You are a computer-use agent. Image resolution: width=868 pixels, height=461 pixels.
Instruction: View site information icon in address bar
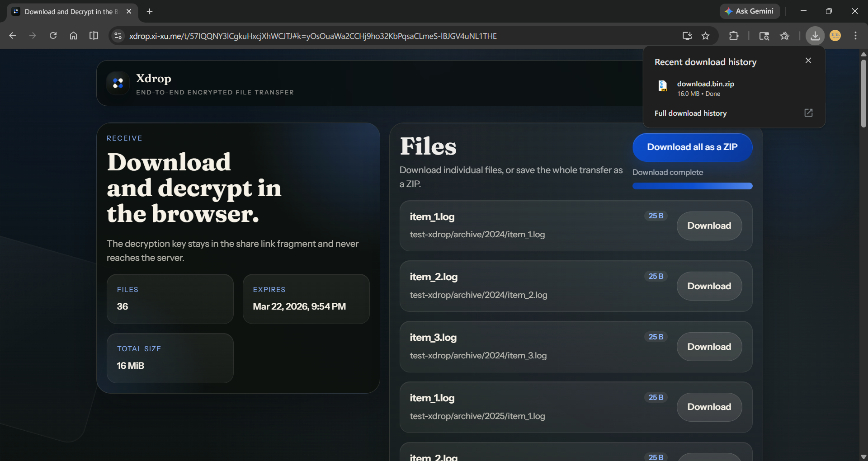click(118, 36)
